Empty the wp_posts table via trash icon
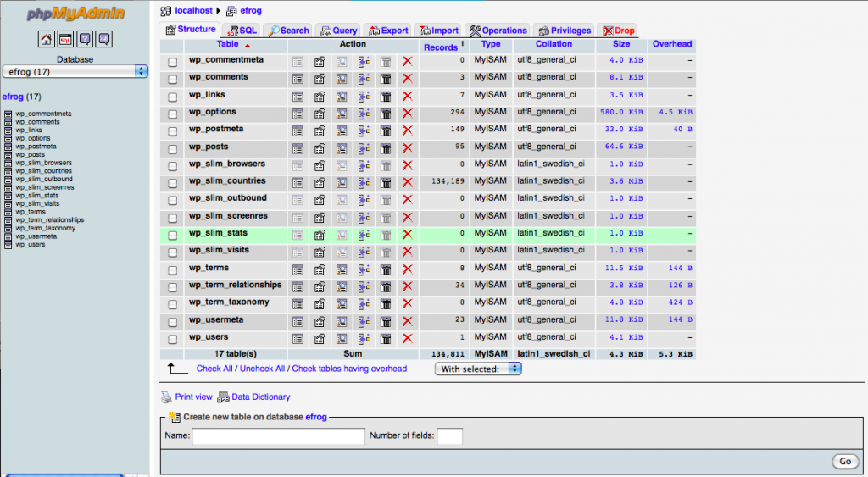 click(386, 148)
